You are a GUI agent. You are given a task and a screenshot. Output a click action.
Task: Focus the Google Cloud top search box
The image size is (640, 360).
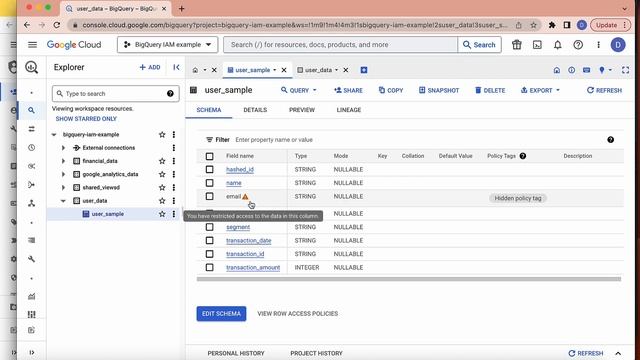[341, 45]
